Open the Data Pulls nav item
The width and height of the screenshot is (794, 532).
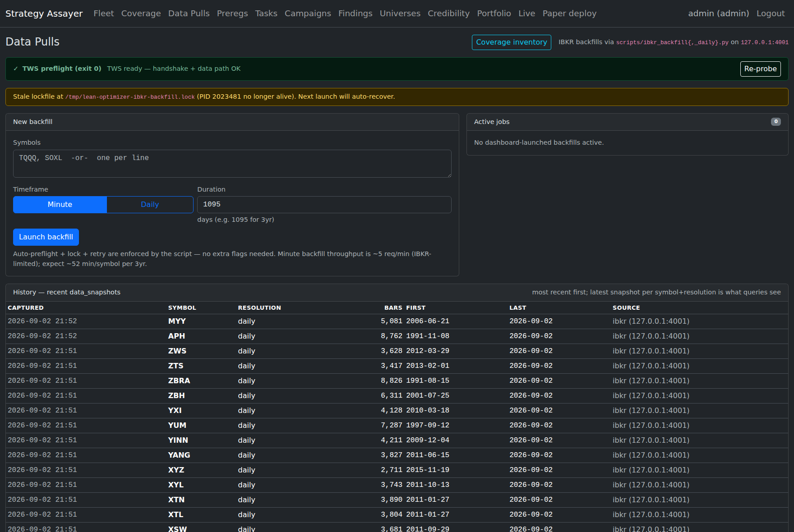pyautogui.click(x=189, y=14)
